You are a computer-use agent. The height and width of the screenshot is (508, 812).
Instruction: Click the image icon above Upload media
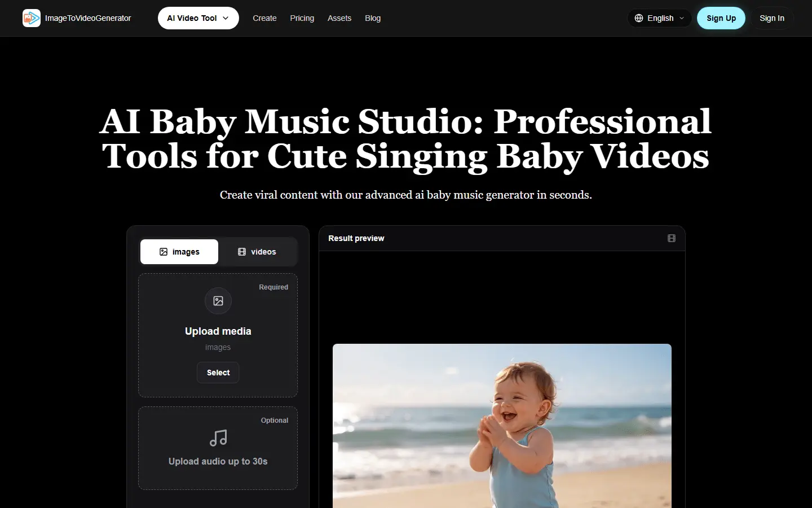[218, 301]
